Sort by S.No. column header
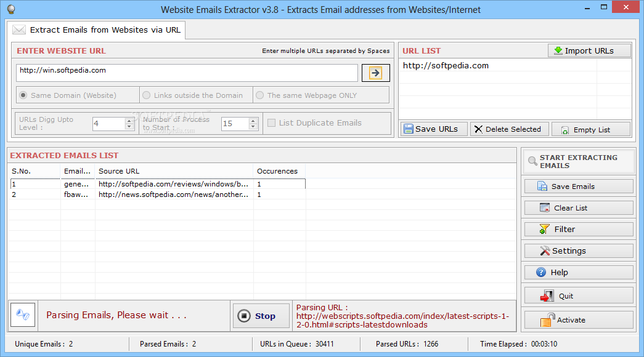This screenshot has height=357, width=644. click(x=35, y=171)
